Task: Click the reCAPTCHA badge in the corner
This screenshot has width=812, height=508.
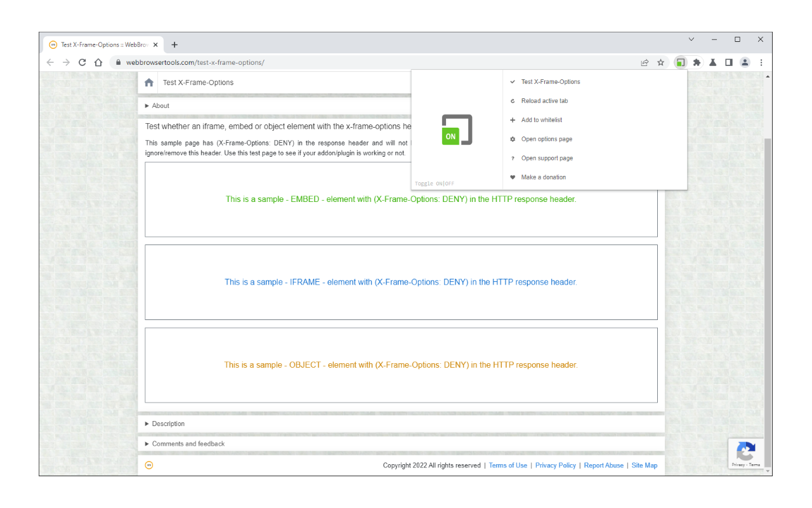Action: click(x=745, y=453)
